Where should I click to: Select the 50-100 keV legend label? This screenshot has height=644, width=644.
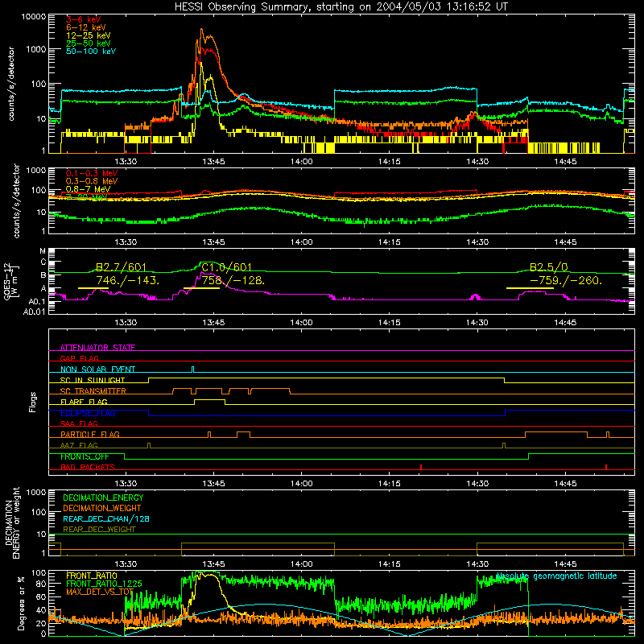pyautogui.click(x=91, y=52)
